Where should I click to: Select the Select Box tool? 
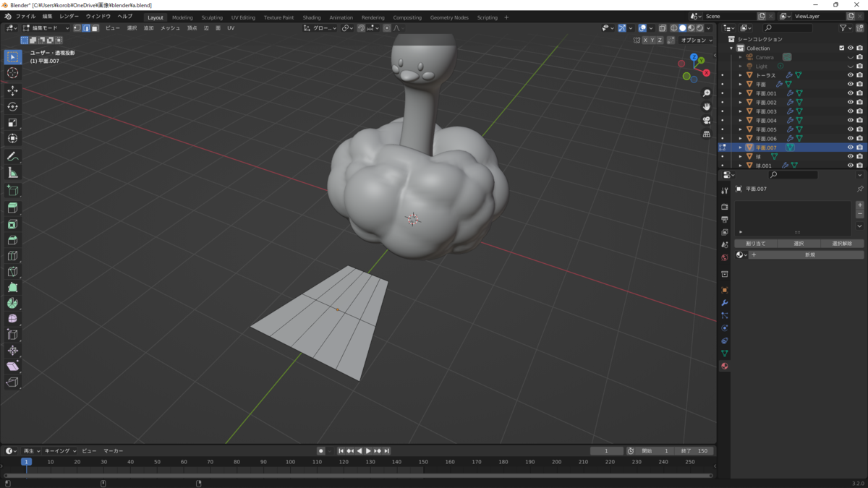(x=12, y=57)
